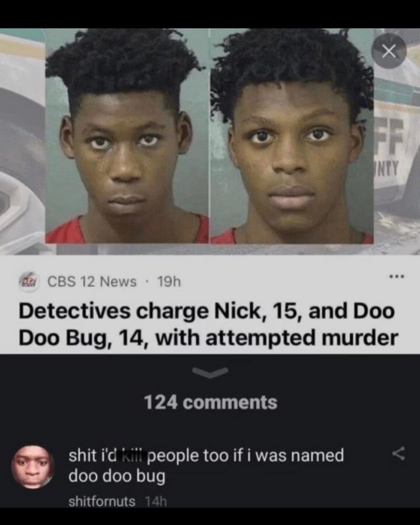This screenshot has width=420, height=525.
Task: Click the 14h comment timestamp
Action: pos(156,502)
